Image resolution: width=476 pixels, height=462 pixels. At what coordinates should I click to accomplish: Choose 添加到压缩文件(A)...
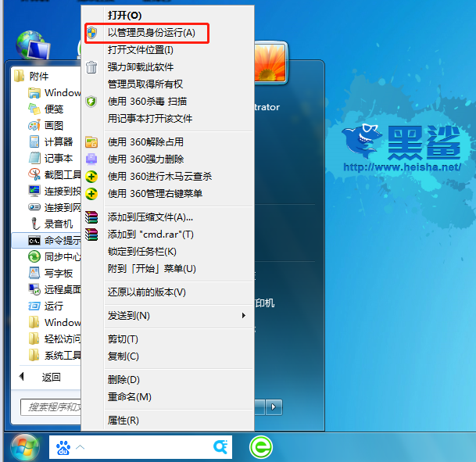click(x=167, y=217)
